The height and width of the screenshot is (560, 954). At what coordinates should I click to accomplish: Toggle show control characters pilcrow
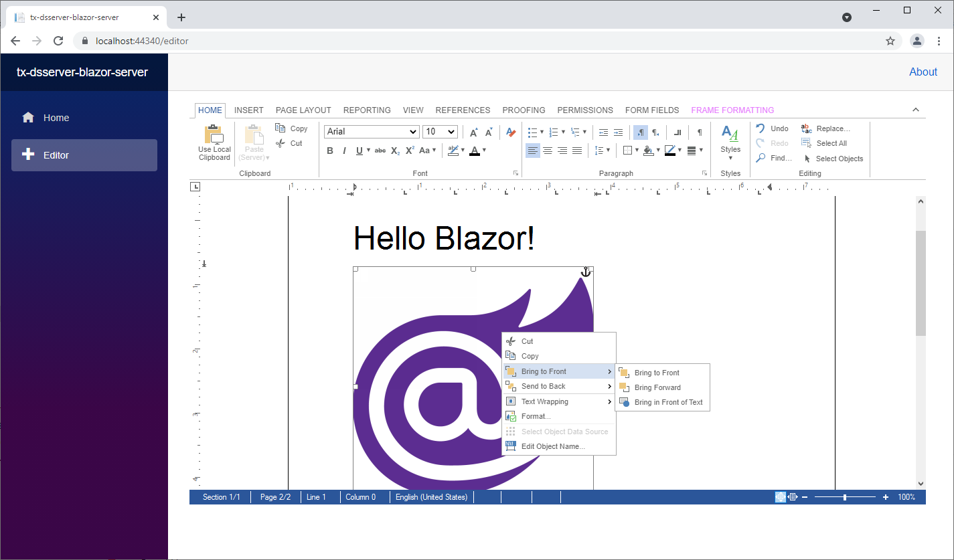pos(700,132)
